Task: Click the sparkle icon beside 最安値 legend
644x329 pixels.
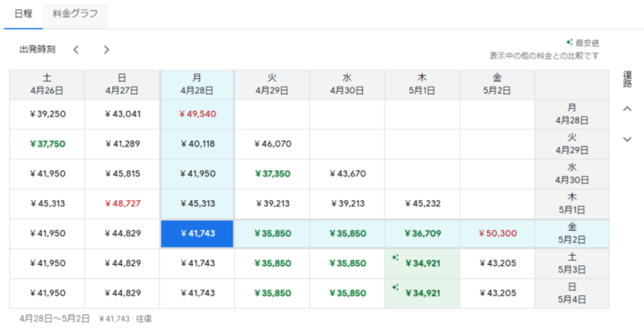Action: [x=569, y=42]
